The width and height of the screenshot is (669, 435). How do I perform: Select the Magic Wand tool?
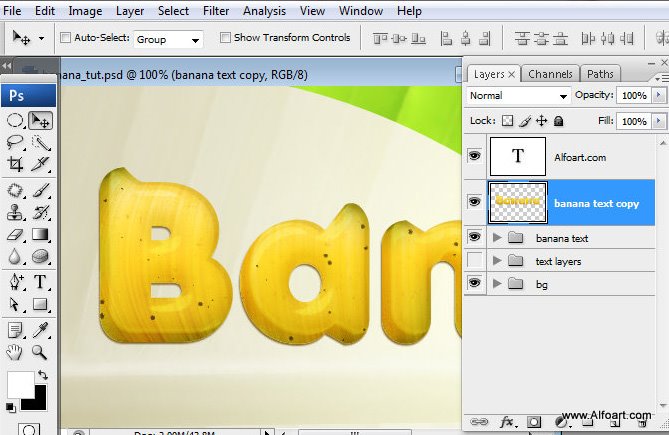(41, 142)
